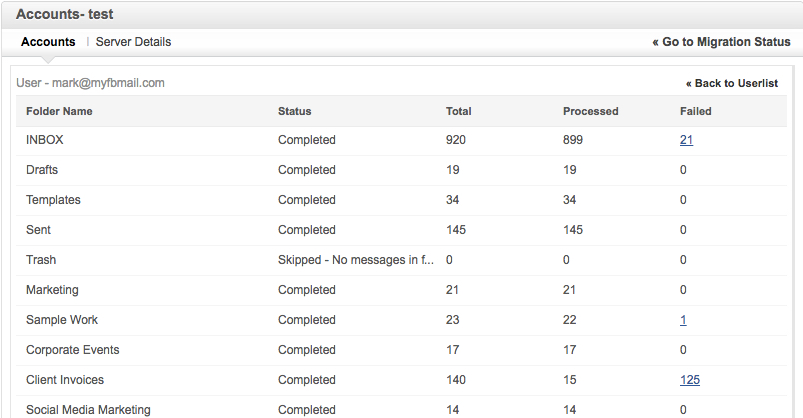
Task: Select the Drafts folder row
Action: pyautogui.click(x=42, y=170)
